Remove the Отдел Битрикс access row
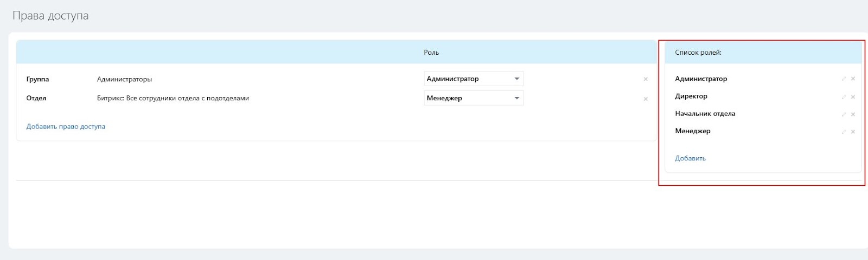Image resolution: width=868 pixels, height=260 pixels. 646,99
